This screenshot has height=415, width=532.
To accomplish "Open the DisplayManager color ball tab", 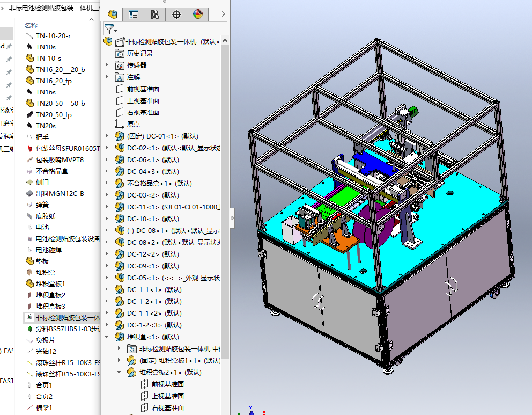I will click(x=198, y=14).
